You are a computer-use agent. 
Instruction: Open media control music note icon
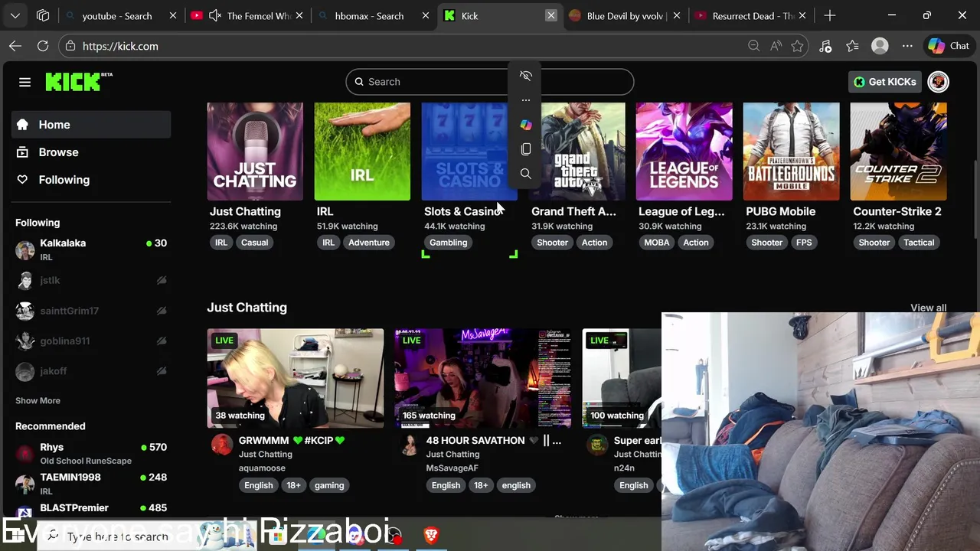pos(825,46)
